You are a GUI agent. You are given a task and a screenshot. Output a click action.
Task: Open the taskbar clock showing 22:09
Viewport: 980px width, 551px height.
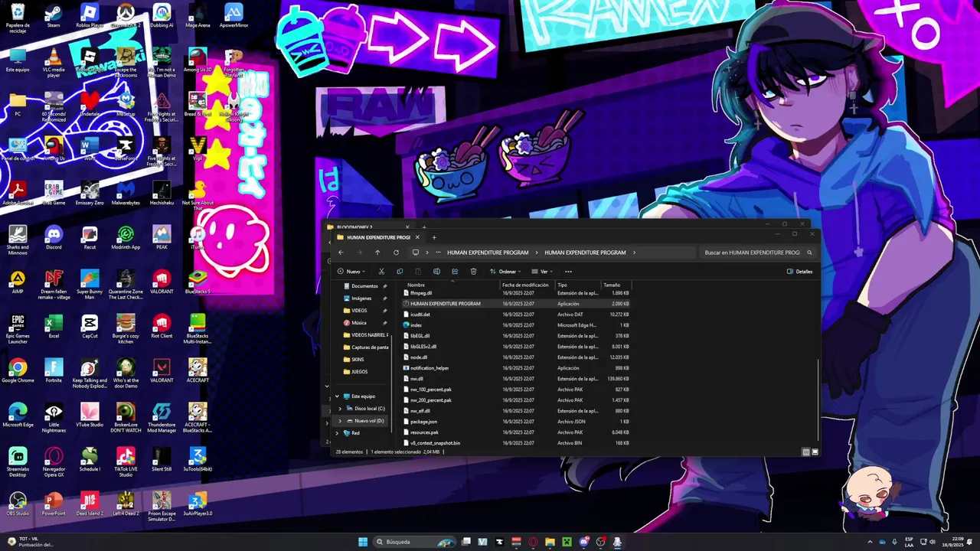click(x=952, y=542)
